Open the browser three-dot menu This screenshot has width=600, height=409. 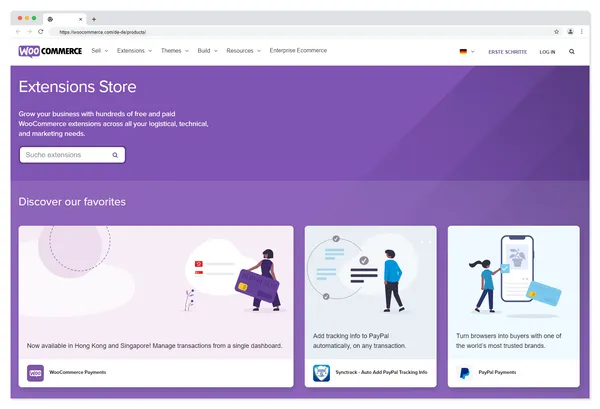tap(582, 32)
